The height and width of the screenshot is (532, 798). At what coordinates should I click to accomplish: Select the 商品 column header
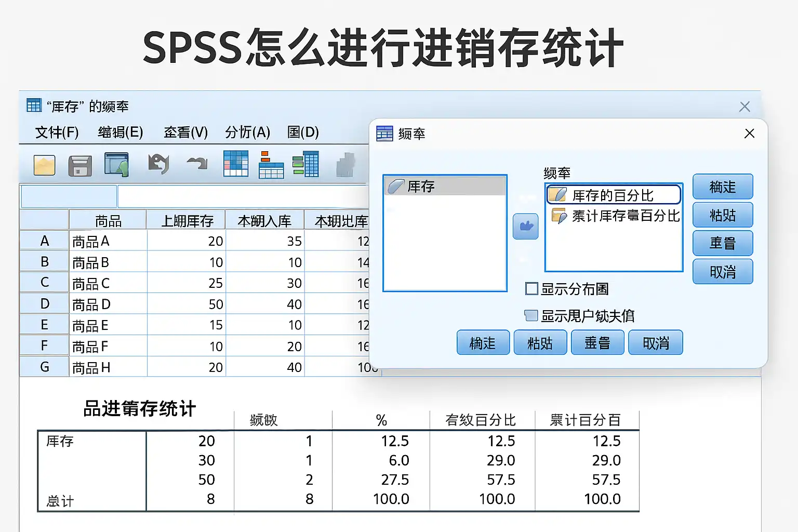click(x=108, y=220)
